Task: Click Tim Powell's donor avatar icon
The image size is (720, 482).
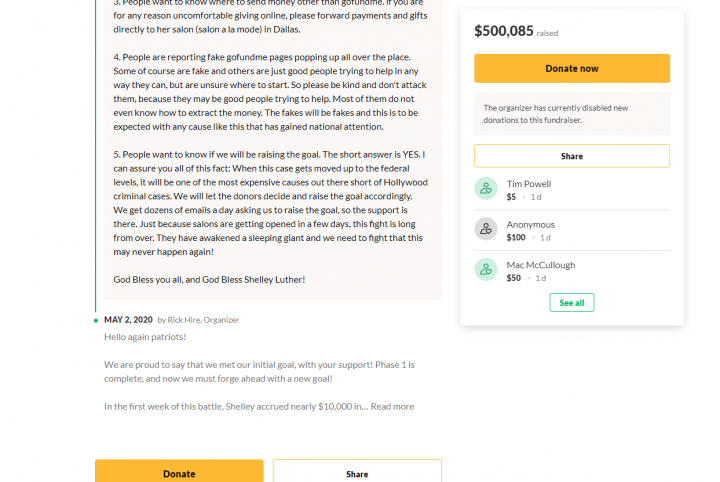Action: (x=486, y=189)
